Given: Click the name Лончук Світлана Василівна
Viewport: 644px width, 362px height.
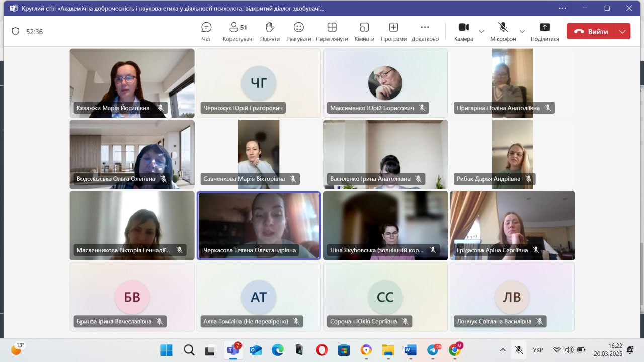Looking at the screenshot, I should [x=494, y=321].
